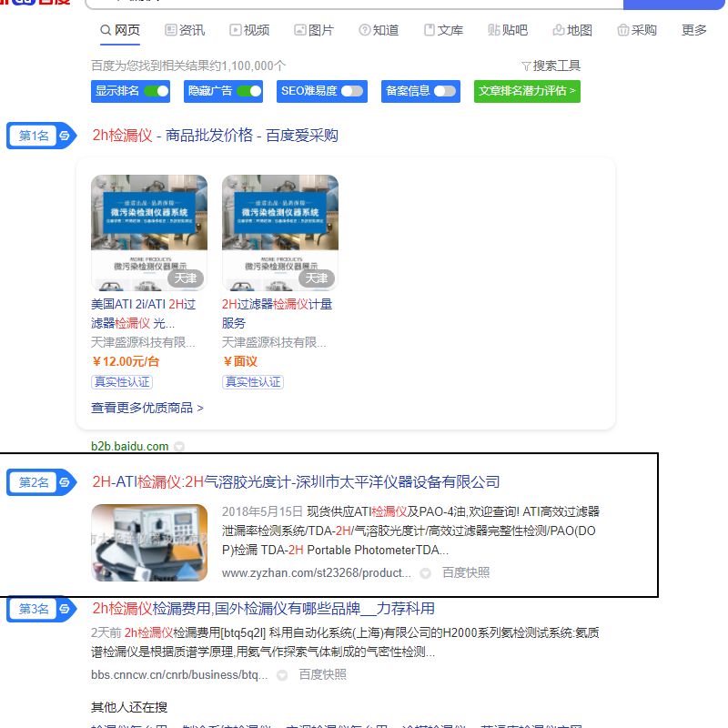Screen dimensions: 728x728
Task: Click 天津盛源科技有限 seller under second product
Action: point(274,342)
